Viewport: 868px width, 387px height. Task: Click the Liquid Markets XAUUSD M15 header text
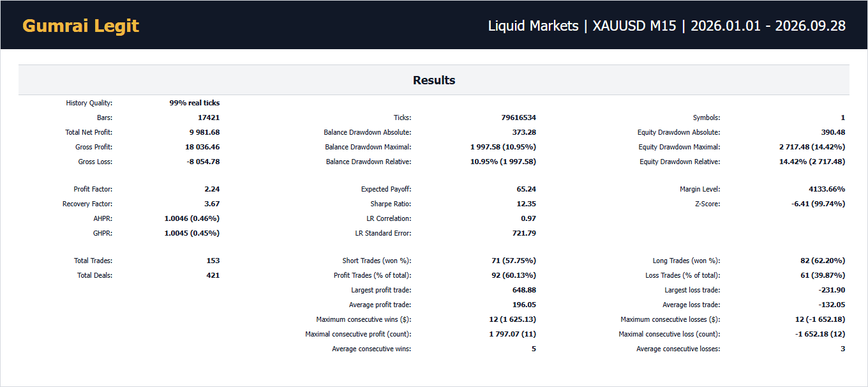[667, 26]
